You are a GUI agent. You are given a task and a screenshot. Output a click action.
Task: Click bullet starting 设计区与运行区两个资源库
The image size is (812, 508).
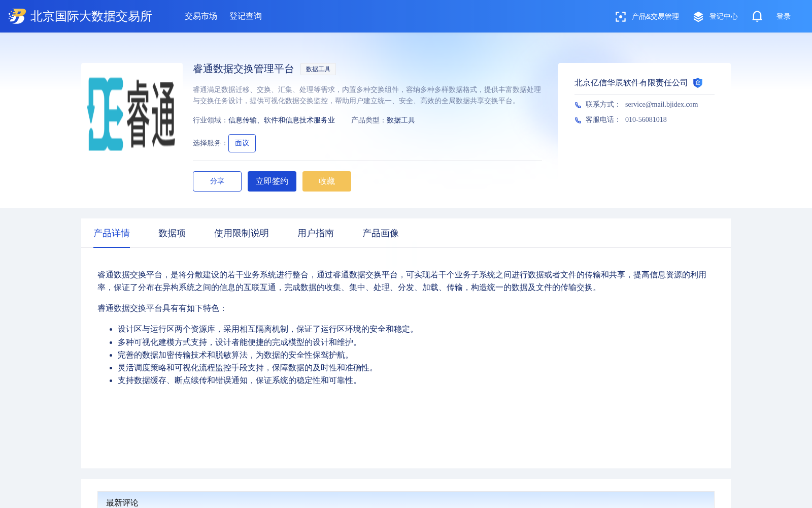point(267,329)
